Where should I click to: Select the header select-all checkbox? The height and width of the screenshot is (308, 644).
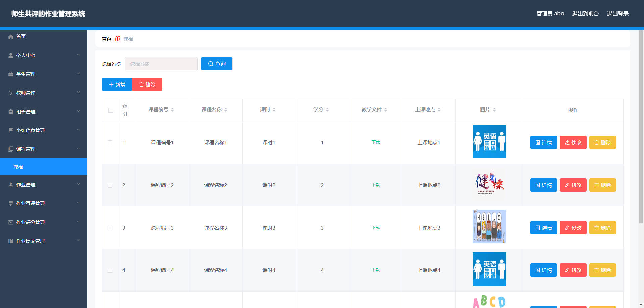tap(111, 110)
